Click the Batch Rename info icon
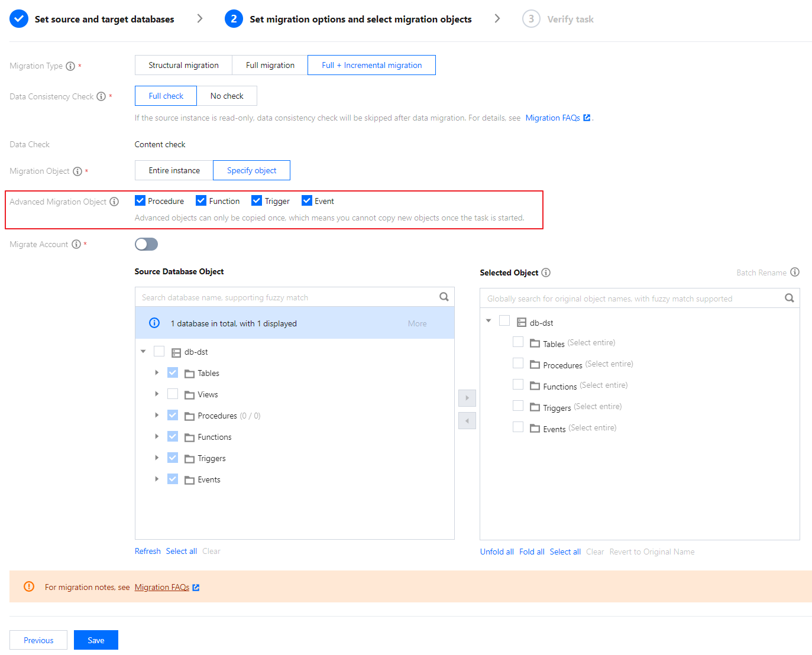Image resolution: width=812 pixels, height=655 pixels. (795, 272)
